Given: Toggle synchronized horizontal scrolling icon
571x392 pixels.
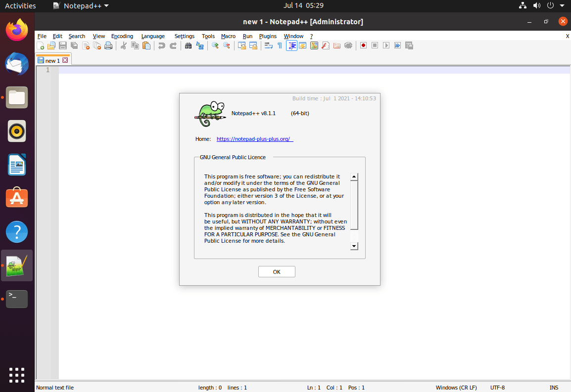Looking at the screenshot, I should point(253,45).
